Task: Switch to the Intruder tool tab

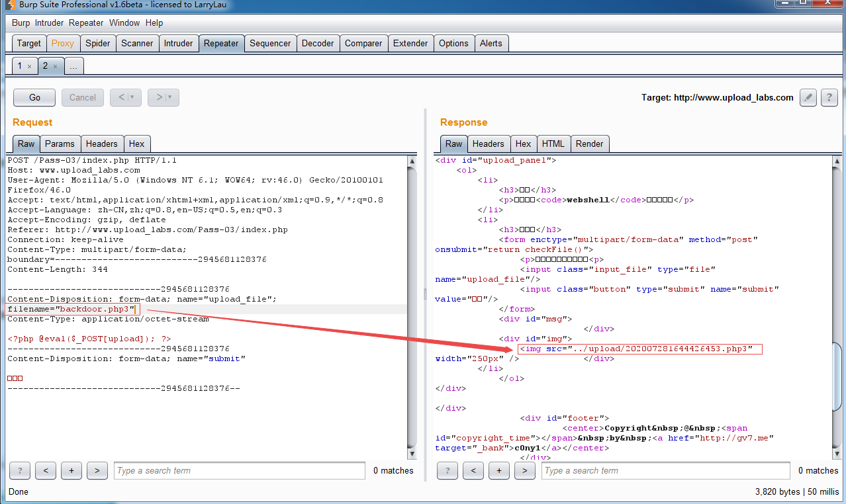Action: (x=178, y=43)
